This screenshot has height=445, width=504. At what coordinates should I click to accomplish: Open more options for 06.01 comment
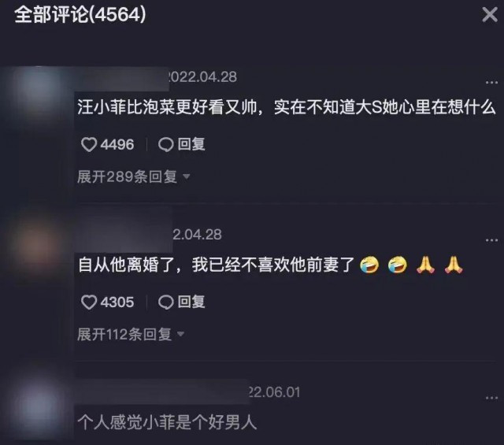click(491, 398)
